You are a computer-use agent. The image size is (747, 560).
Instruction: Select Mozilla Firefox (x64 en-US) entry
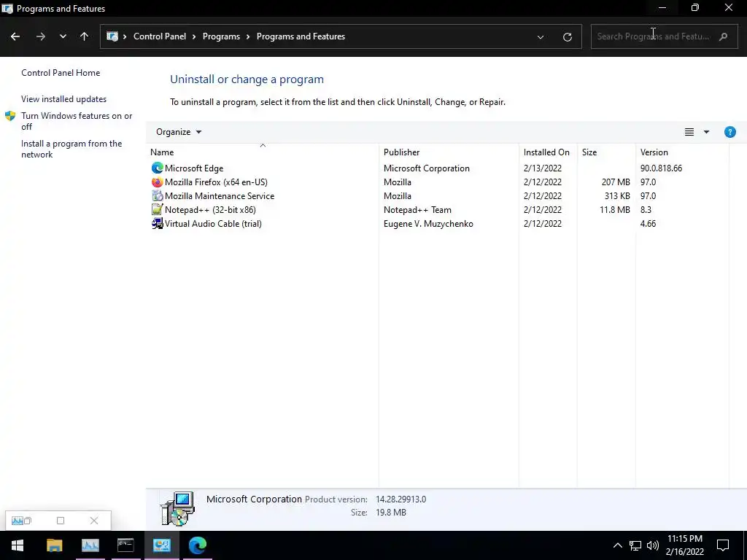216,182
